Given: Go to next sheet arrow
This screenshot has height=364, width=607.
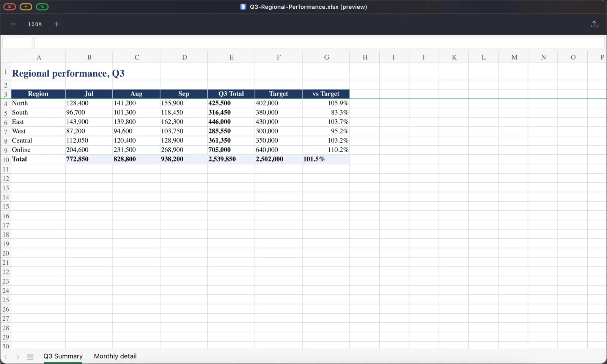Looking at the screenshot, I should [x=17, y=357].
